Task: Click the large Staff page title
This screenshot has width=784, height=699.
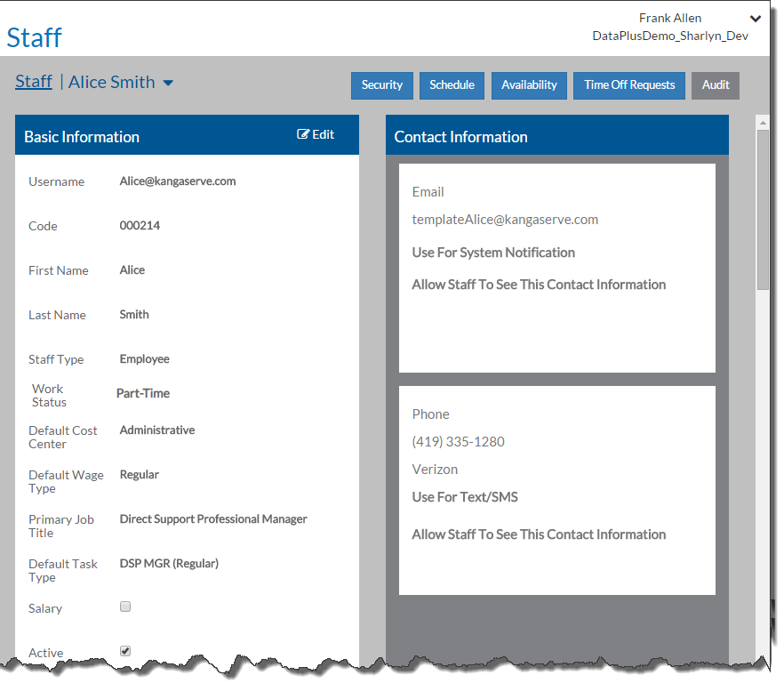Action: coord(35,37)
